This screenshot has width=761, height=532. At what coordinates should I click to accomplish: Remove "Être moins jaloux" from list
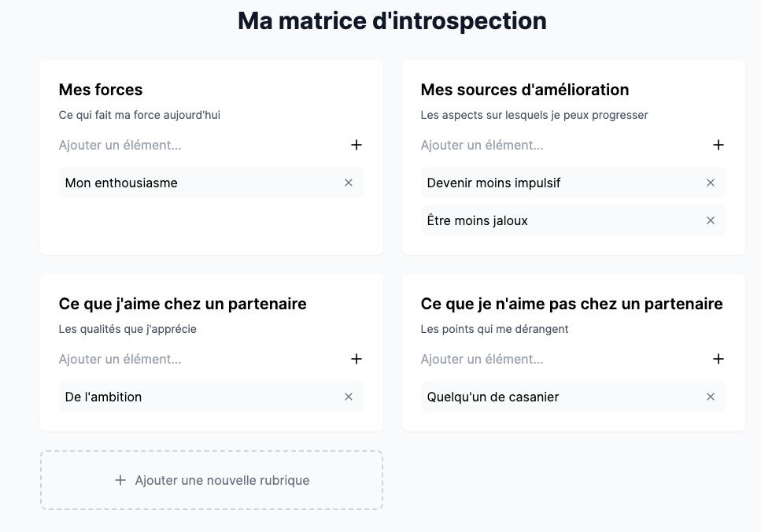[711, 220]
